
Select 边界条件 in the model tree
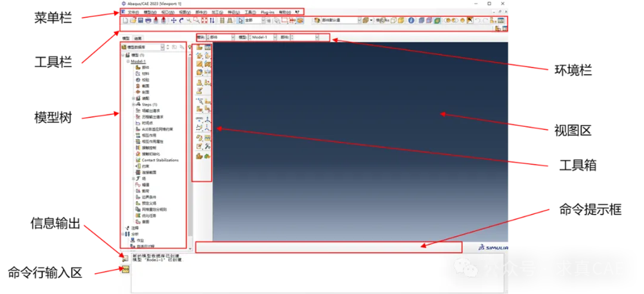pyautogui.click(x=148, y=197)
